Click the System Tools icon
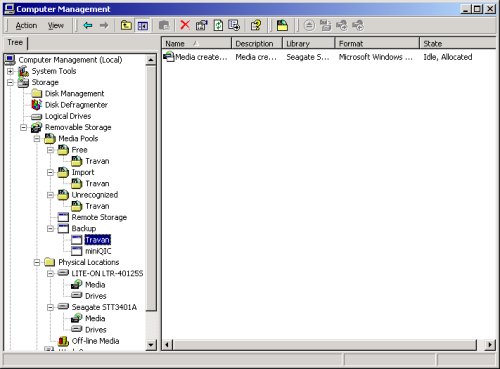Viewport: 500px width, 369px height. 23,71
